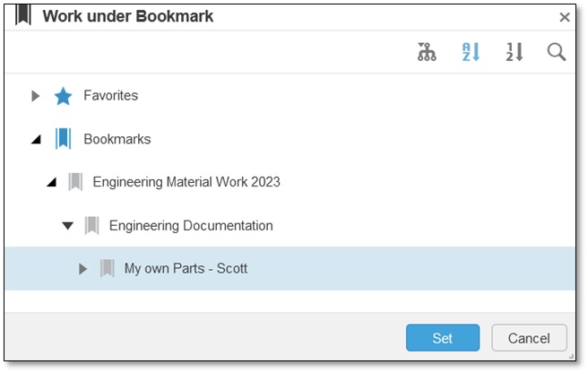Screen dimensions: 588x373
Task: Select the Engineering Documentation tree item
Action: click(191, 225)
